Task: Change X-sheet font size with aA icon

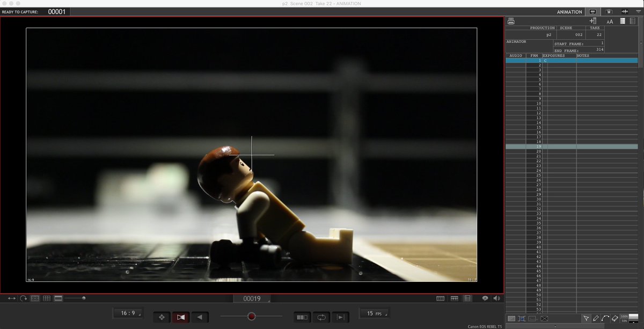Action: pos(610,21)
